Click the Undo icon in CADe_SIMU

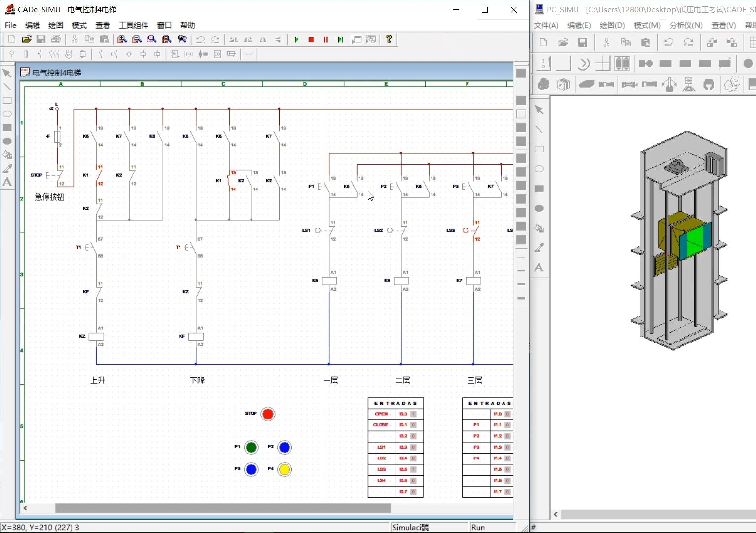200,39
